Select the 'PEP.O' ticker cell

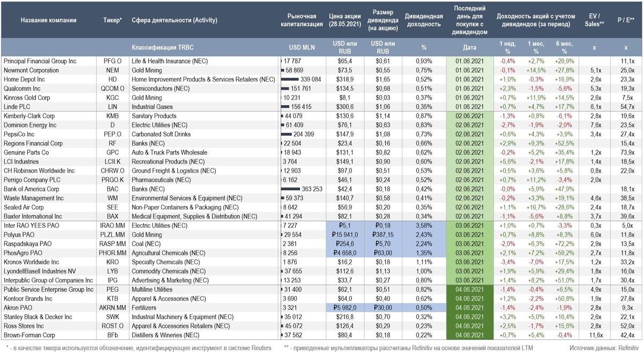(x=113, y=134)
